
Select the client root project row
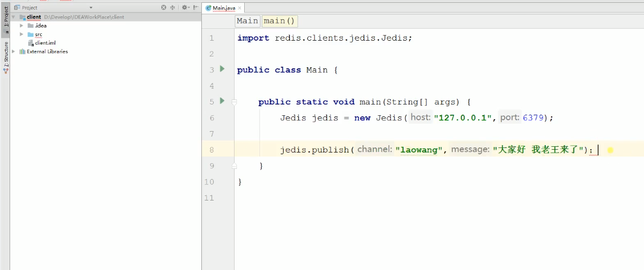pos(105,18)
